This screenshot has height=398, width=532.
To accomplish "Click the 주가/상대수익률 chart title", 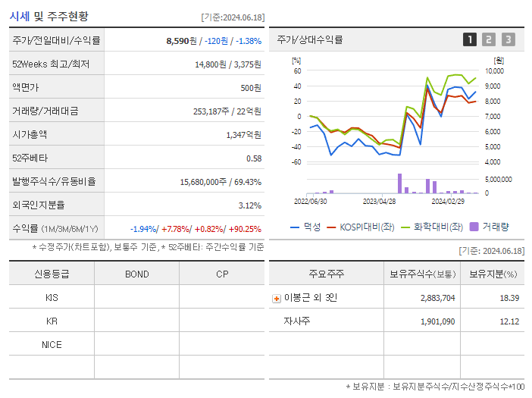I will coord(310,39).
